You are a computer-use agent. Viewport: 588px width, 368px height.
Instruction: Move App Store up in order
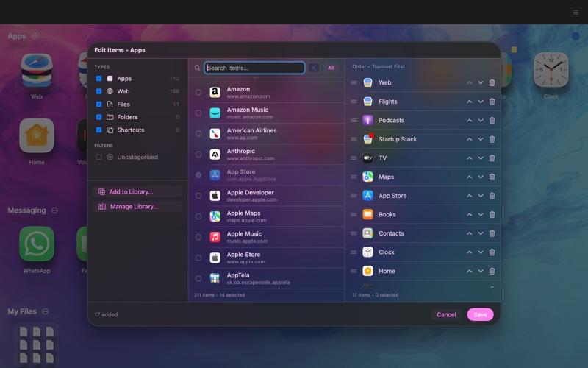[469, 196]
